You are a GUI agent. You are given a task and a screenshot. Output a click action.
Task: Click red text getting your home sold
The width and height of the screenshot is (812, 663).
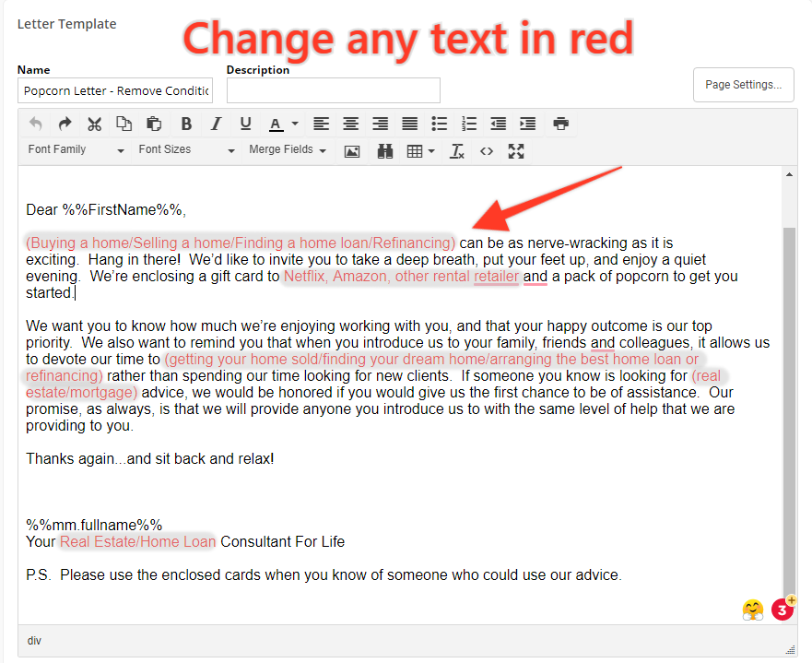431,359
